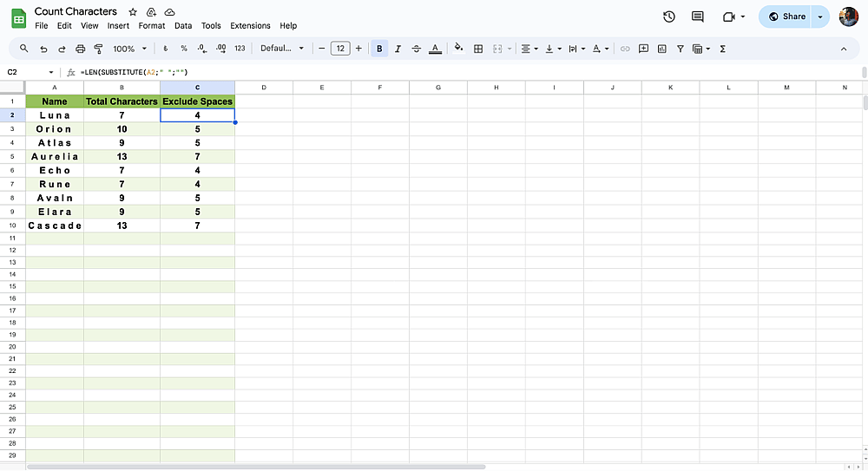Image resolution: width=868 pixels, height=471 pixels.
Task: Click insert link icon
Action: click(x=625, y=49)
